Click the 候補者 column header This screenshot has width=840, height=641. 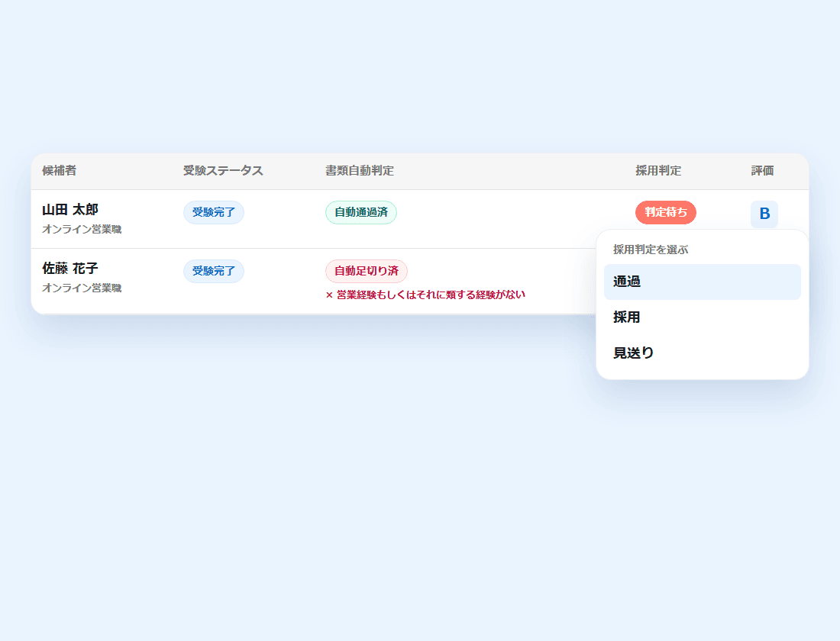(x=60, y=171)
